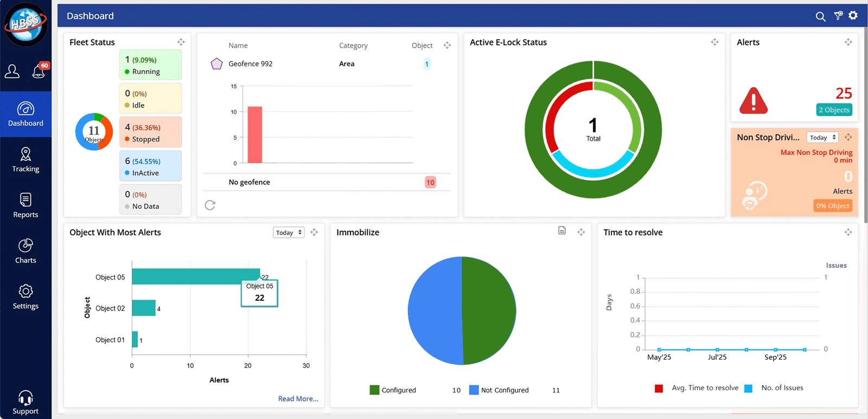Viewport: 868px width, 419px height.
Task: Click the Read More link
Action: click(x=298, y=399)
